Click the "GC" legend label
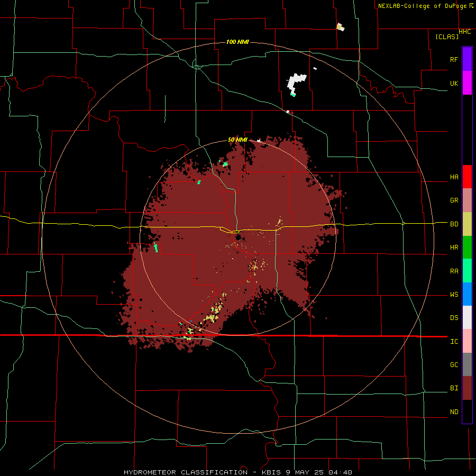The height and width of the screenshot is (476, 476). [x=454, y=365]
